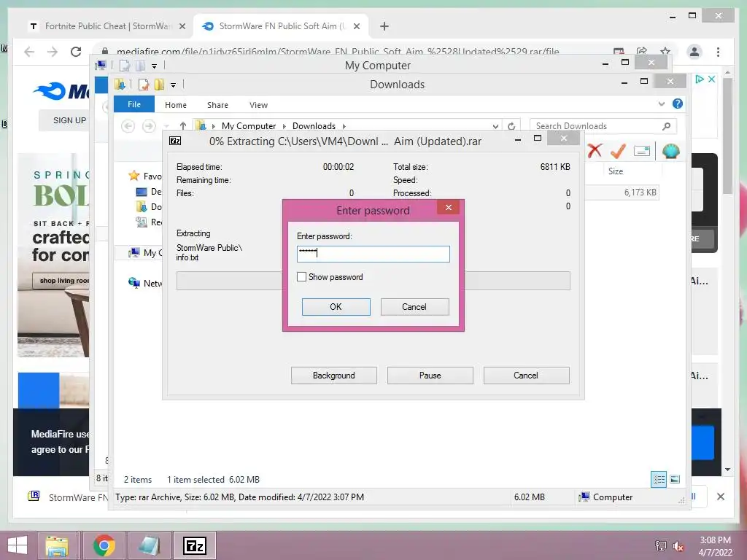
Task: Click Background button in extracting window
Action: point(333,376)
